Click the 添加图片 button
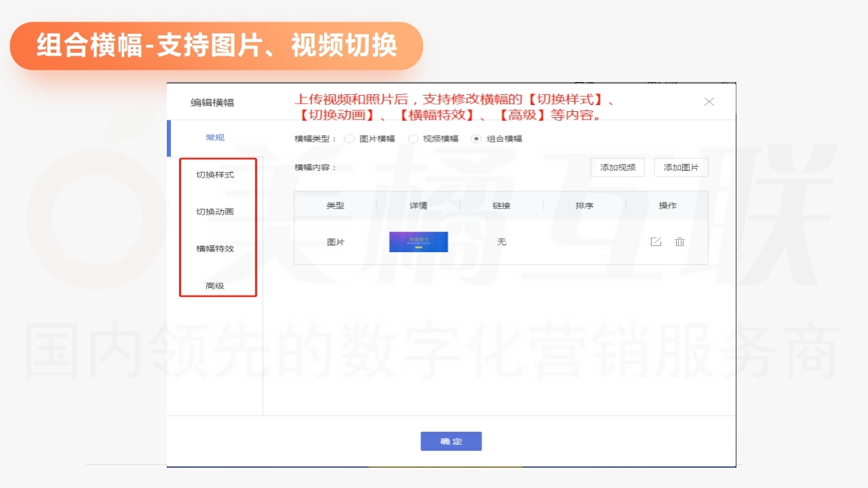868x488 pixels. [682, 167]
